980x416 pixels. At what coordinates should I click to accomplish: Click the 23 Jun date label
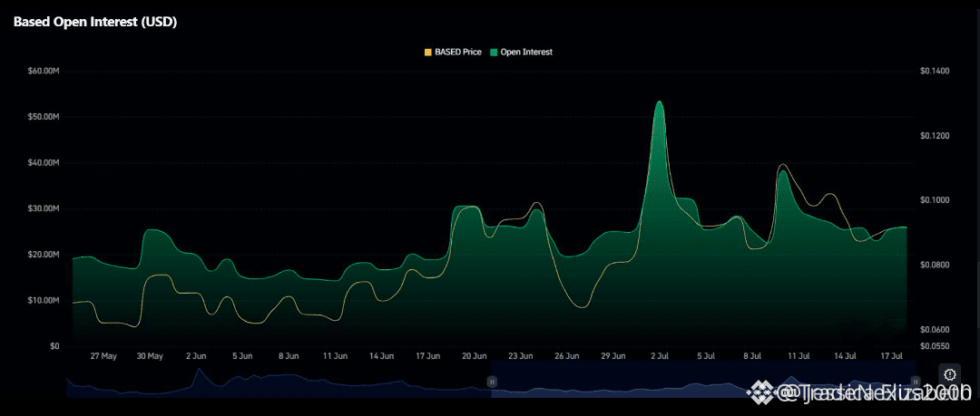[521, 357]
